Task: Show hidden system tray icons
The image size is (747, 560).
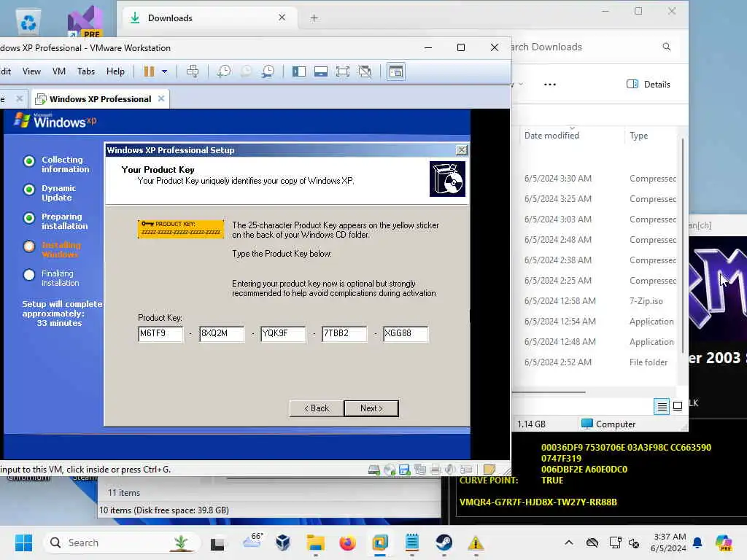Action: (569, 542)
